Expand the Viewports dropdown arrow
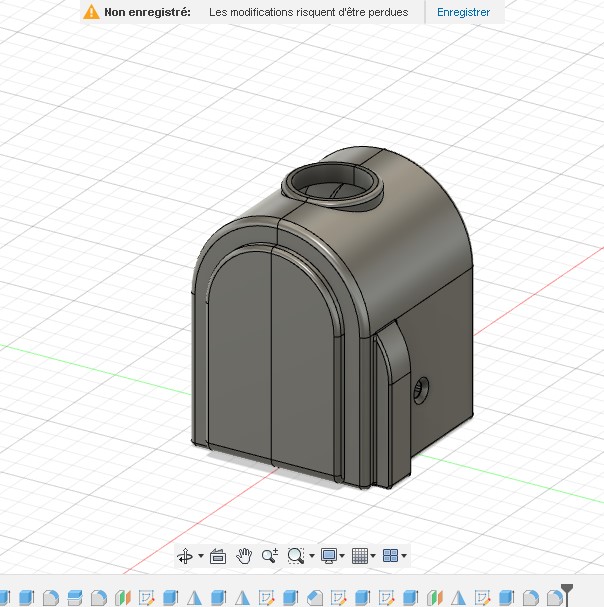 (x=404, y=556)
